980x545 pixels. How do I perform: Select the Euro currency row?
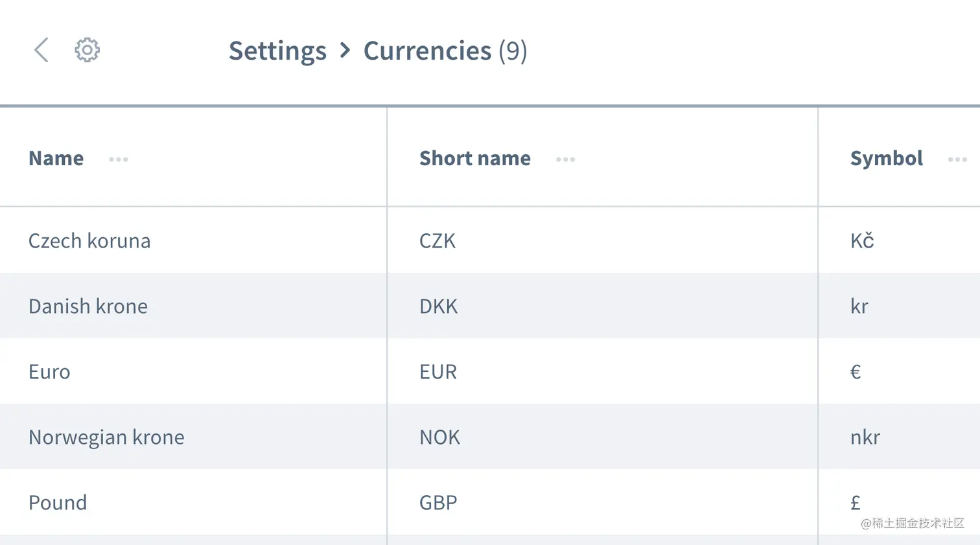49,372
